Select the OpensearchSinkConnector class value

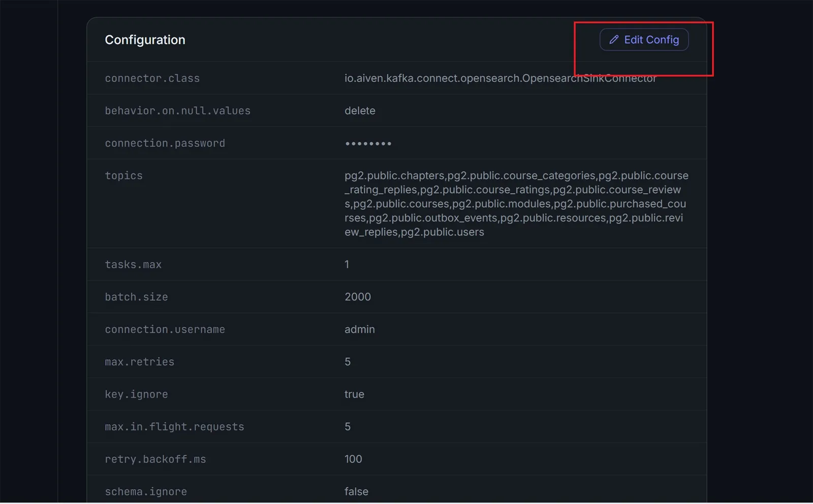[501, 78]
